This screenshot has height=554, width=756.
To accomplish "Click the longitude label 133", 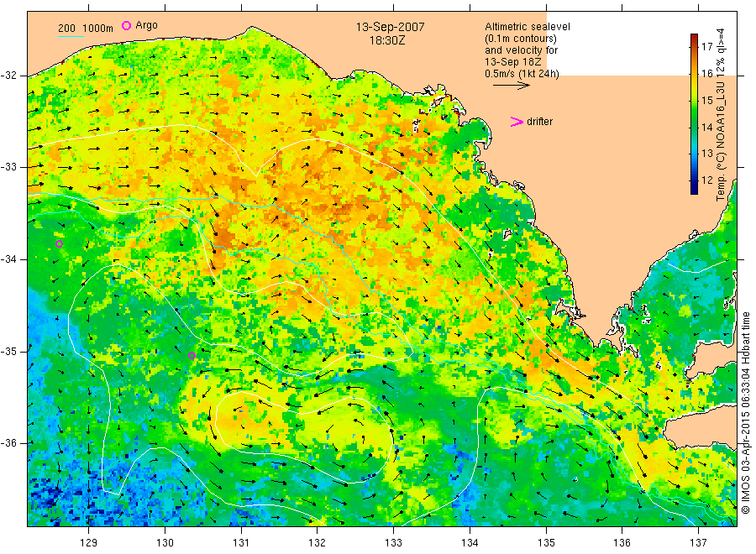I will click(393, 543).
